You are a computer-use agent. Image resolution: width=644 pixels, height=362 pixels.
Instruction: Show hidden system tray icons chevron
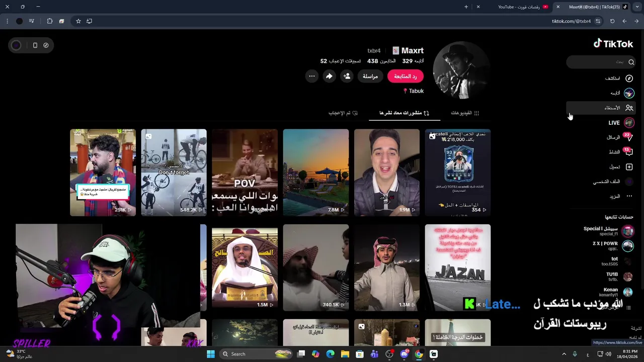coord(564,354)
